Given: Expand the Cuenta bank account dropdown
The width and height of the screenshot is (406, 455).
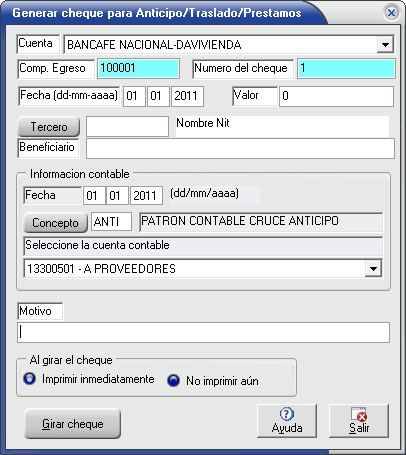Looking at the screenshot, I should [x=385, y=44].
